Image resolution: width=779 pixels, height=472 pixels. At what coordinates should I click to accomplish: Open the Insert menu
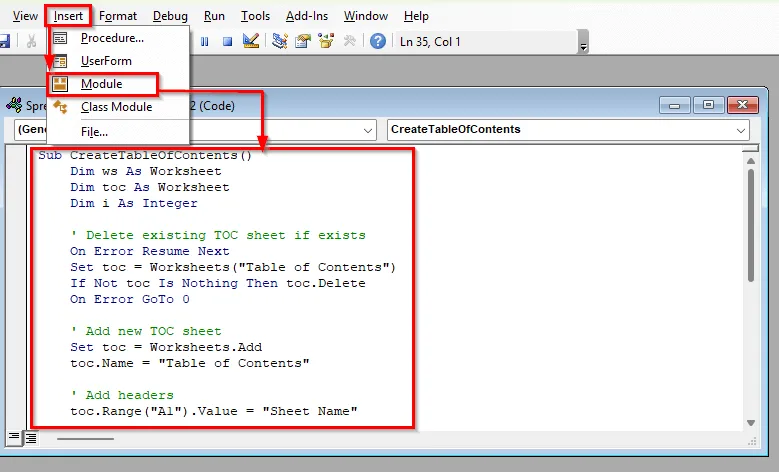point(68,16)
